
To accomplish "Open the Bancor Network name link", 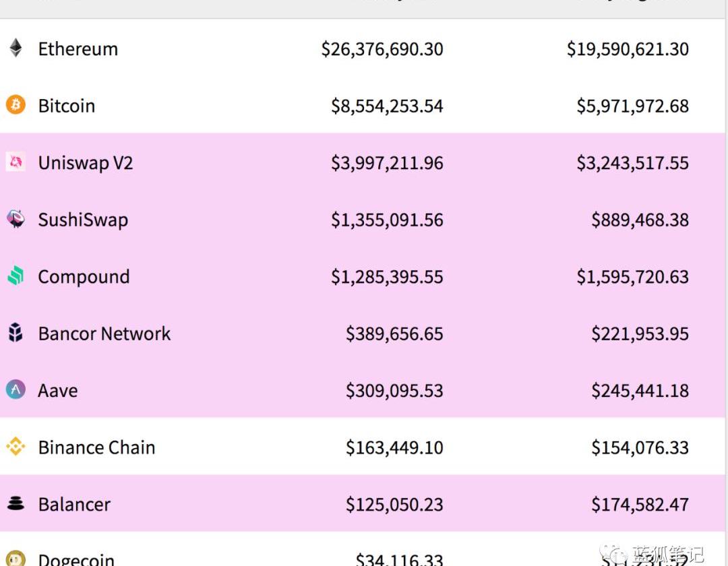I will pos(104,334).
